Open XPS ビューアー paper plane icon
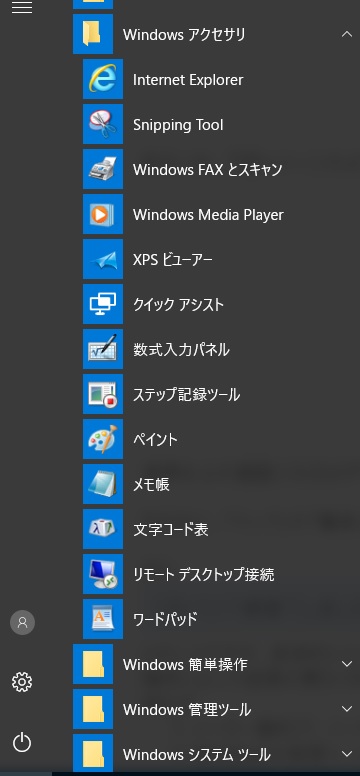Image resolution: width=360 pixels, height=776 pixels. coord(103,259)
